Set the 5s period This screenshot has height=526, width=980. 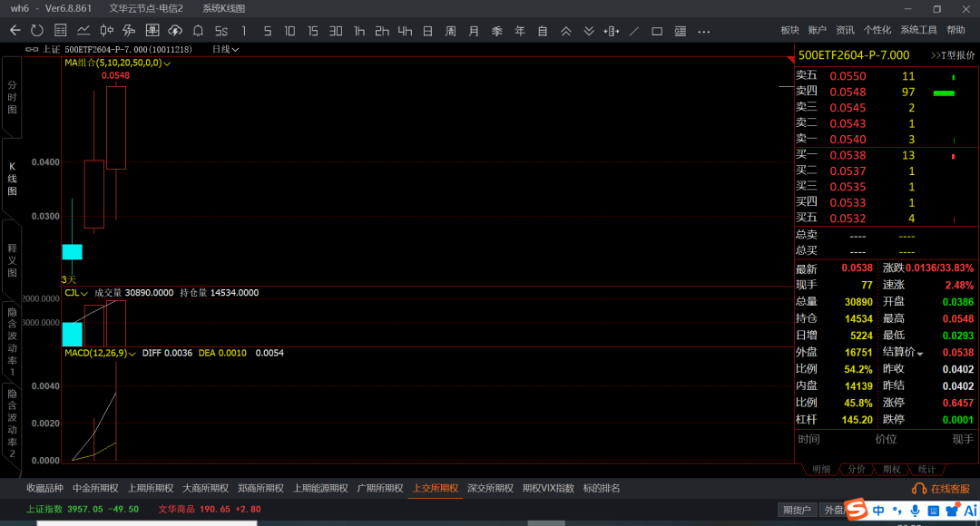pos(221,31)
